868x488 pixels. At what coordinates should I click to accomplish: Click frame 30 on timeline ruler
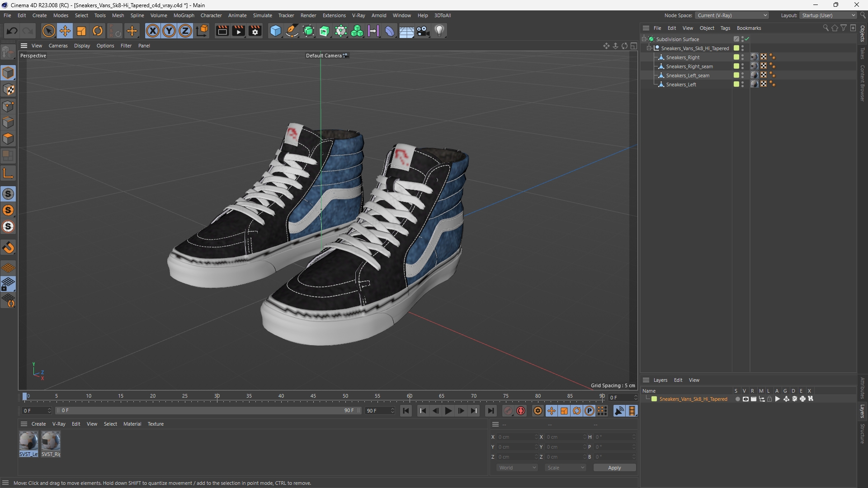point(217,396)
